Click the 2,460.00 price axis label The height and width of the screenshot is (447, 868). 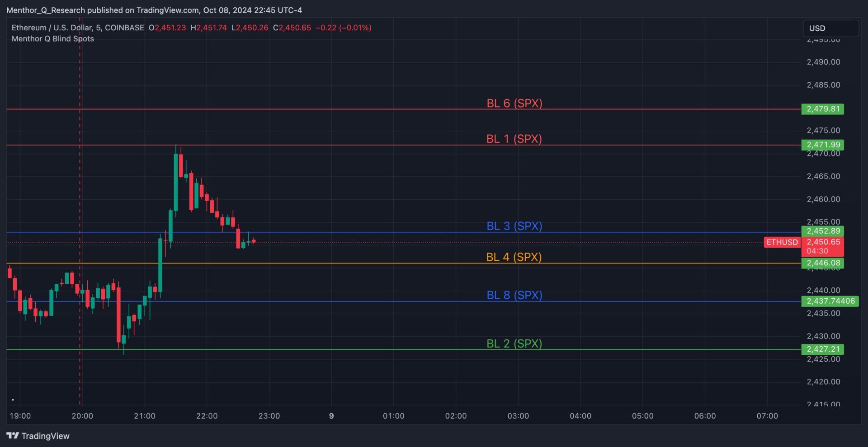pyautogui.click(x=823, y=199)
